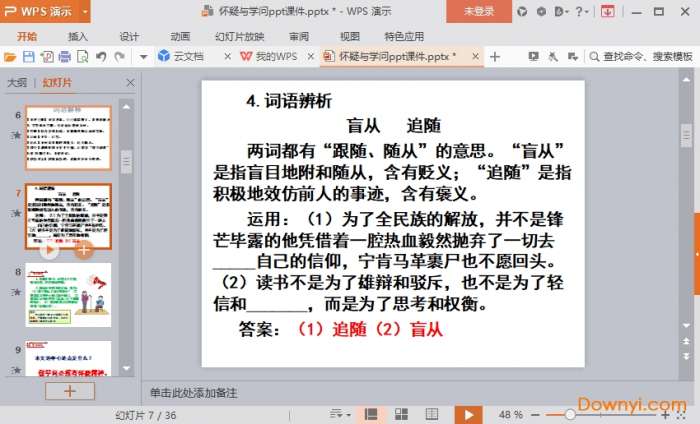Undo the last action
The width and height of the screenshot is (700, 424).
[x=101, y=57]
